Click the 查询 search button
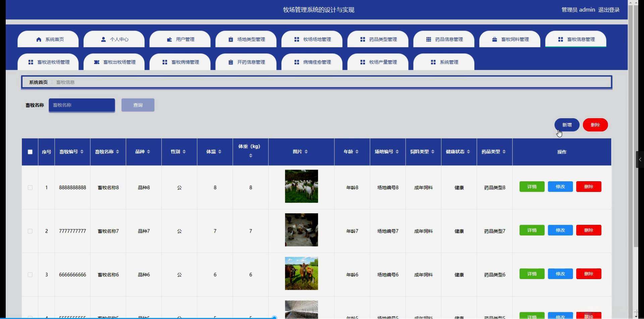Screen dimensions: 644x319 (138, 105)
